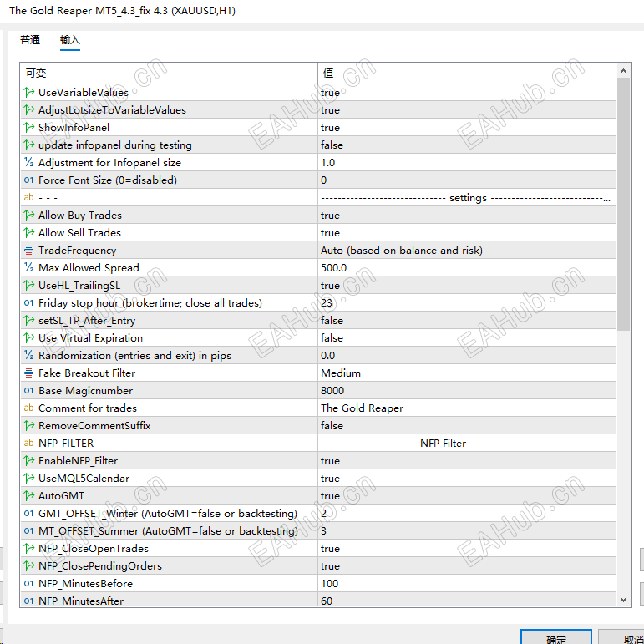The width and height of the screenshot is (644, 644).
Task: Click the Allow Sell Trades boolean icon
Action: point(28,233)
